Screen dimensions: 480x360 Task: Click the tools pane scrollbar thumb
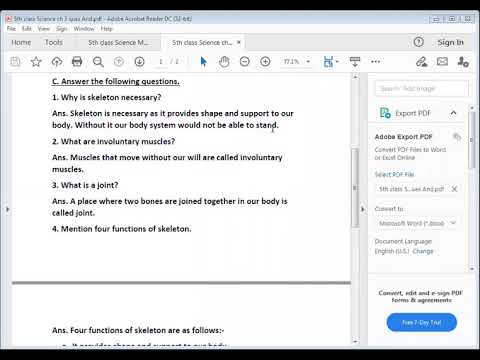pyautogui.click(x=472, y=140)
